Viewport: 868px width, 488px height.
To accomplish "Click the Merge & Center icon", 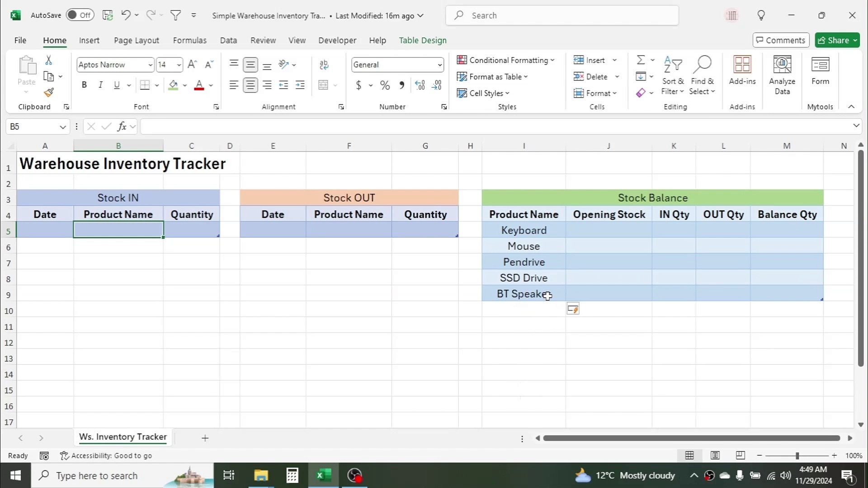I will click(323, 85).
